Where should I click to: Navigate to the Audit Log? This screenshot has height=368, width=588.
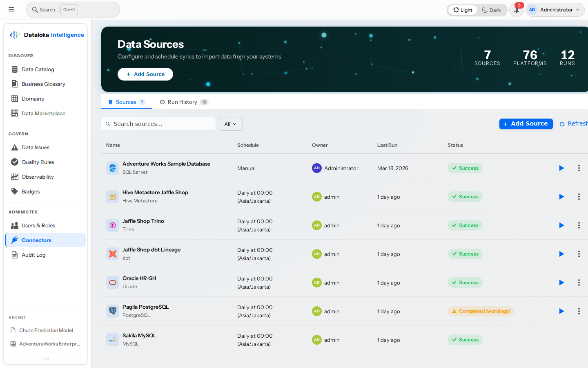(34, 255)
